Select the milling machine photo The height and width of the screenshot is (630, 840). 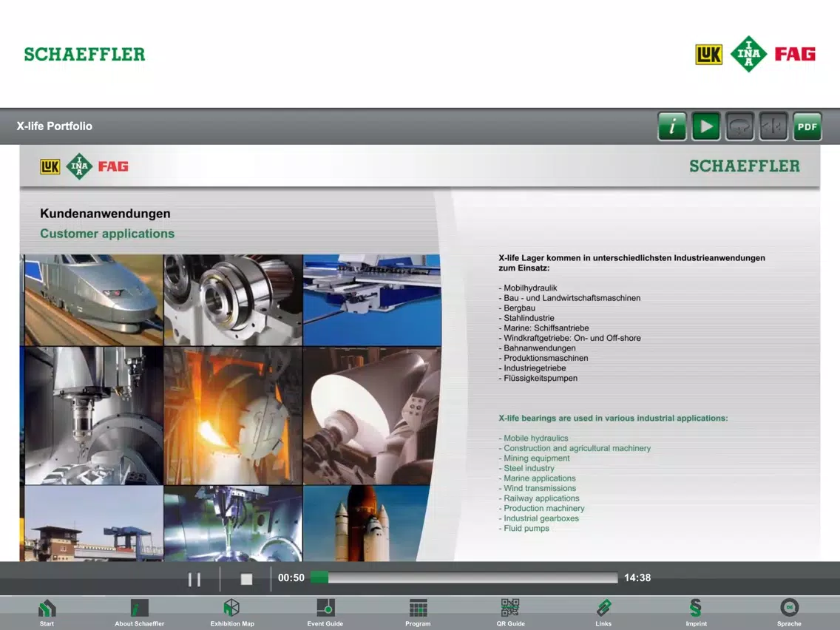tap(94, 416)
